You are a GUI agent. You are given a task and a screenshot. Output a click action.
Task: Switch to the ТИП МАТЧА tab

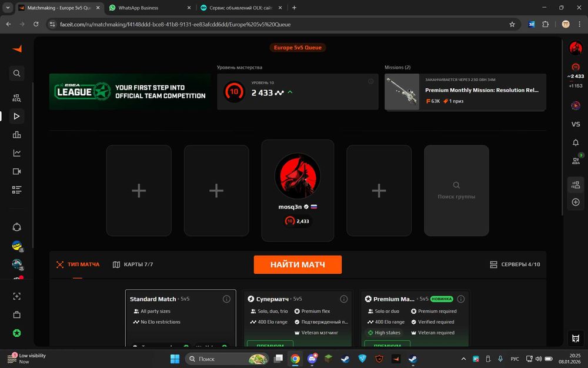(x=78, y=264)
